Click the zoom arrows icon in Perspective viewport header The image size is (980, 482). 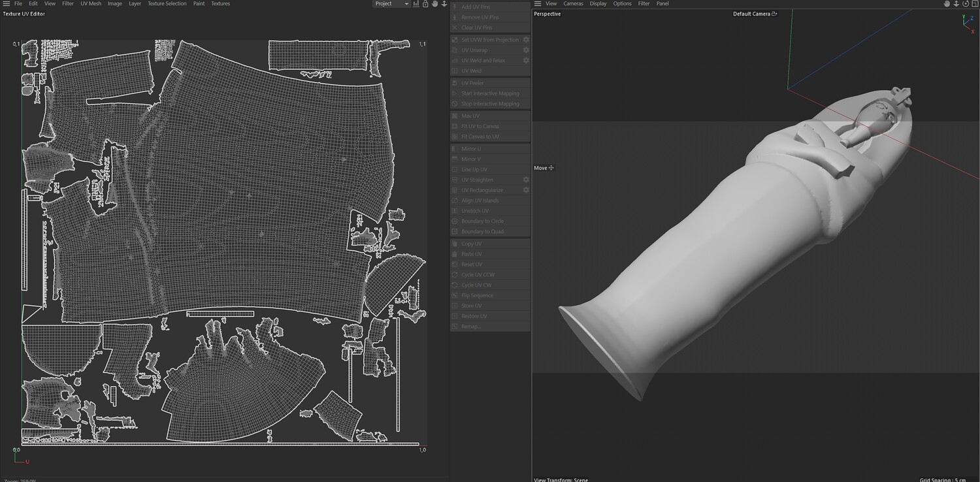(x=956, y=4)
